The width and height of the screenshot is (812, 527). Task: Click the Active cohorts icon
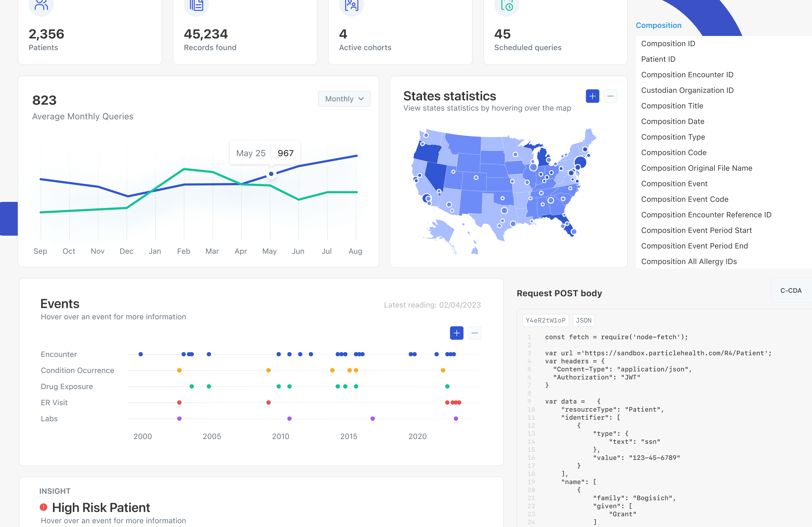351,5
